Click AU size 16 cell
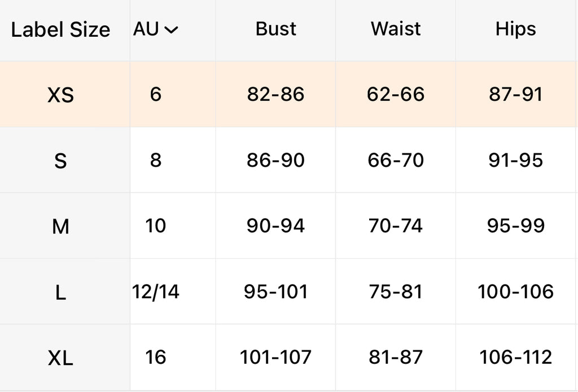The image size is (578, 392). (x=156, y=358)
